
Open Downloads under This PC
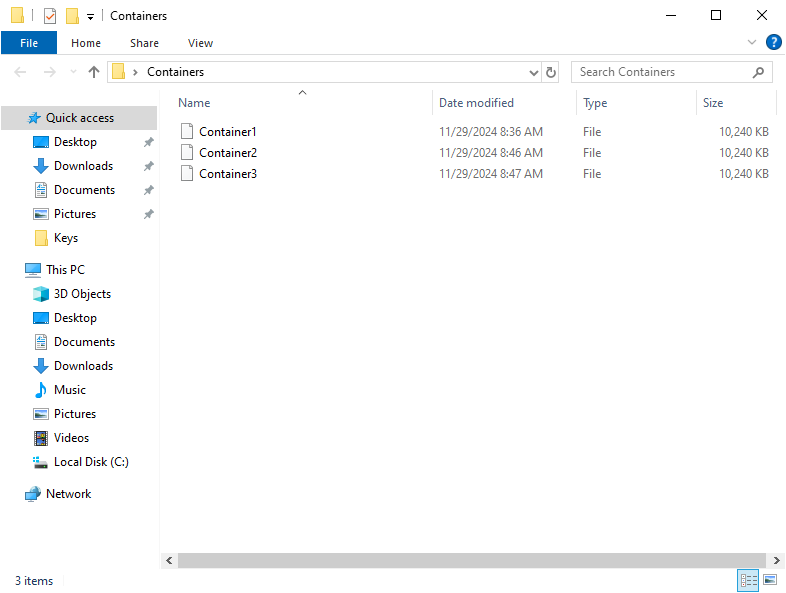coord(83,366)
